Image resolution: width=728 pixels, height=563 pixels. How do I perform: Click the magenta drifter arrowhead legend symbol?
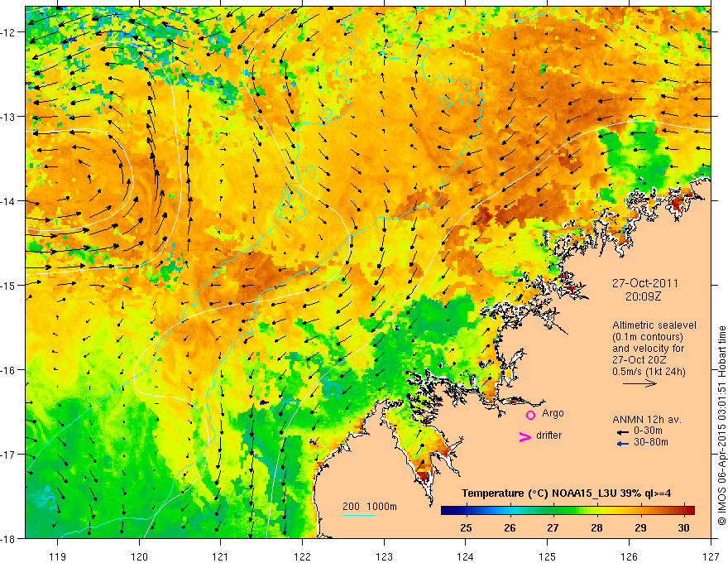524,436
